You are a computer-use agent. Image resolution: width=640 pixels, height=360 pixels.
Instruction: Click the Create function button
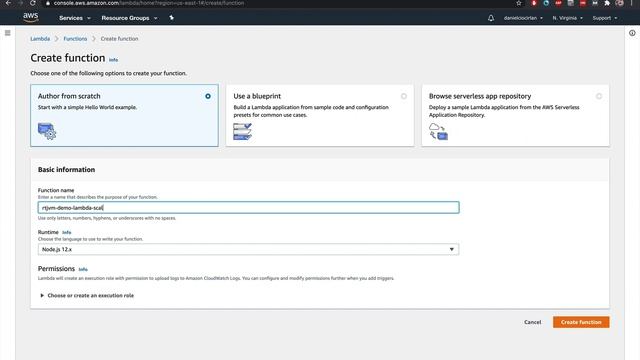coord(581,322)
